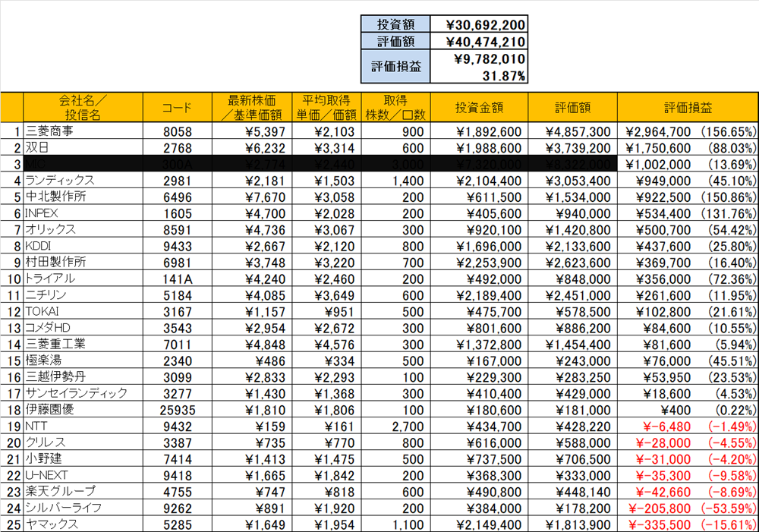Select the 評価額 summary label cell
Image resolution: width=759 pixels, height=532 pixels.
point(395,42)
